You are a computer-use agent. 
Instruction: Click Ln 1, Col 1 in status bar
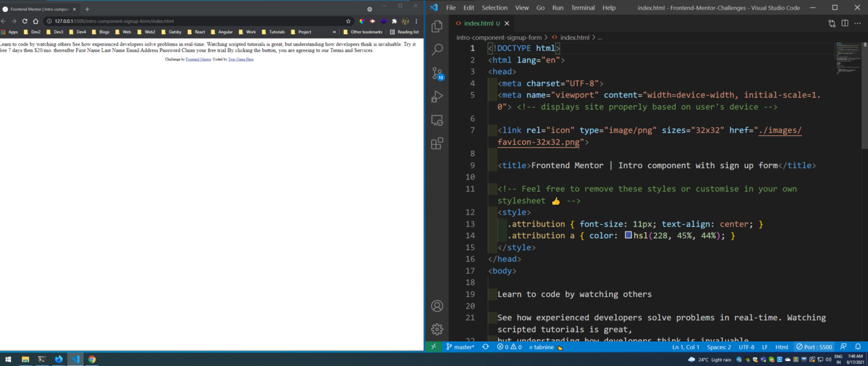tap(687, 347)
